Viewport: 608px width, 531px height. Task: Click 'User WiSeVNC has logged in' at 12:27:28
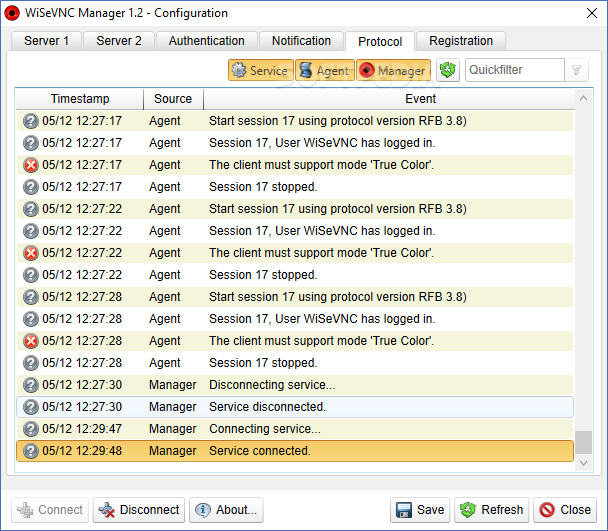[x=322, y=319]
